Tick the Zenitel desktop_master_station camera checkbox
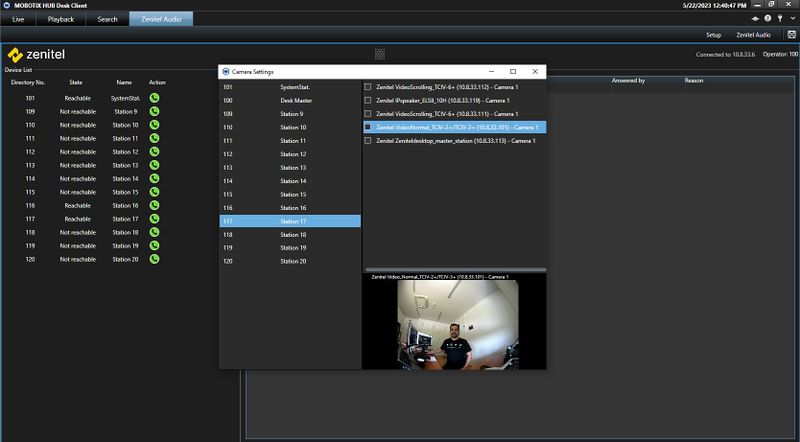Screen dimensions: 800x442 coord(368,141)
